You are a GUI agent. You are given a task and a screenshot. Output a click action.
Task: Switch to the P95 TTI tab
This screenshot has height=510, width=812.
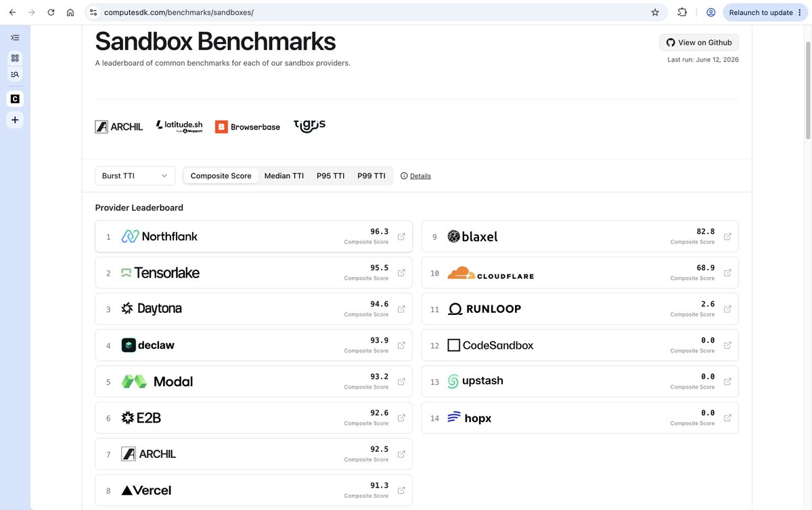pyautogui.click(x=331, y=175)
